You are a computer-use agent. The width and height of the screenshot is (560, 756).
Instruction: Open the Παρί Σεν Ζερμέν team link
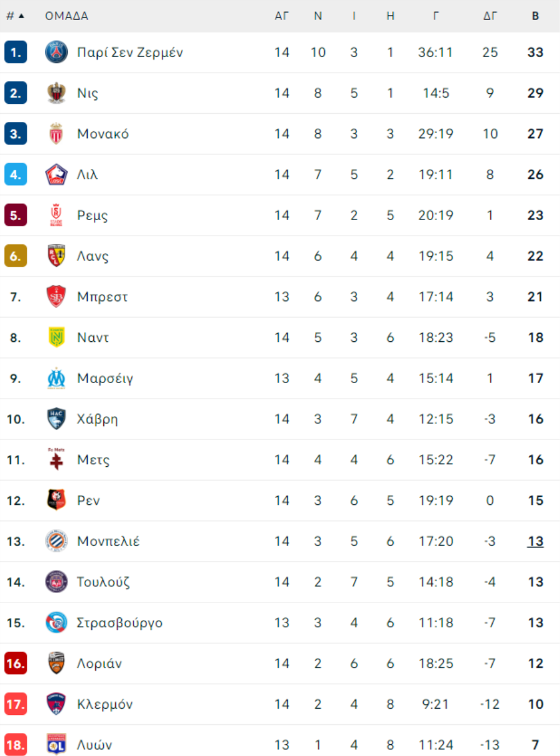[x=130, y=52]
